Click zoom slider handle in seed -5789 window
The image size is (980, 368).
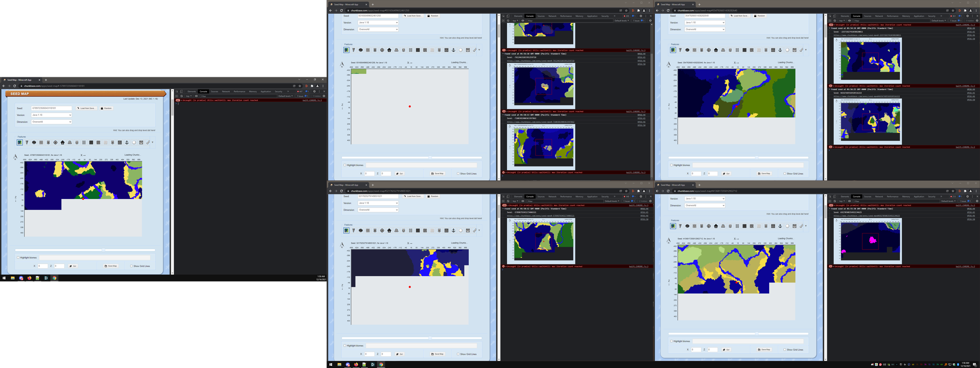103,250
